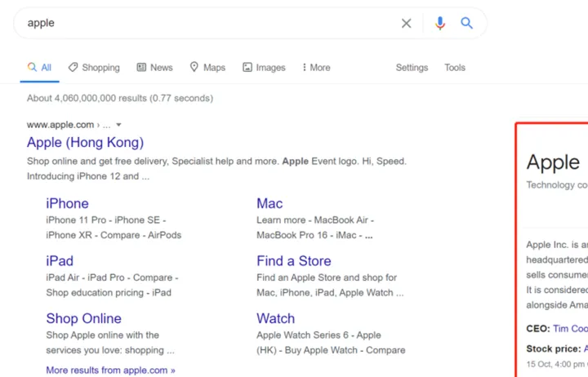588x377 pixels.
Task: Open the Apple (Hong Kong) result
Action: 85,143
